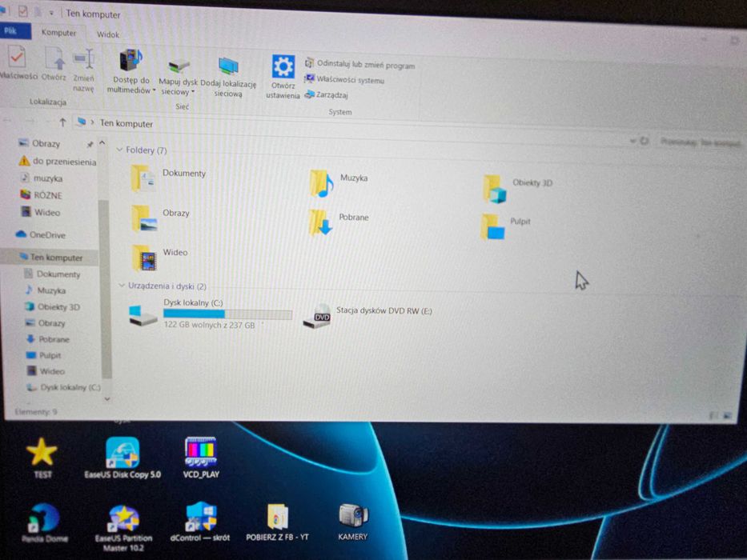
Task: Select the Obiekty 3D folder icon
Action: tap(495, 188)
